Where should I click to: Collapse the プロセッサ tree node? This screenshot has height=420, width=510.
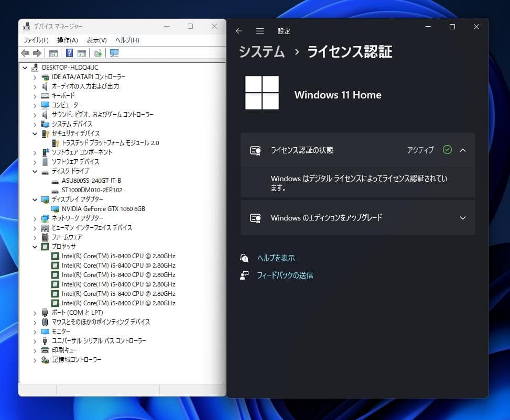35,246
